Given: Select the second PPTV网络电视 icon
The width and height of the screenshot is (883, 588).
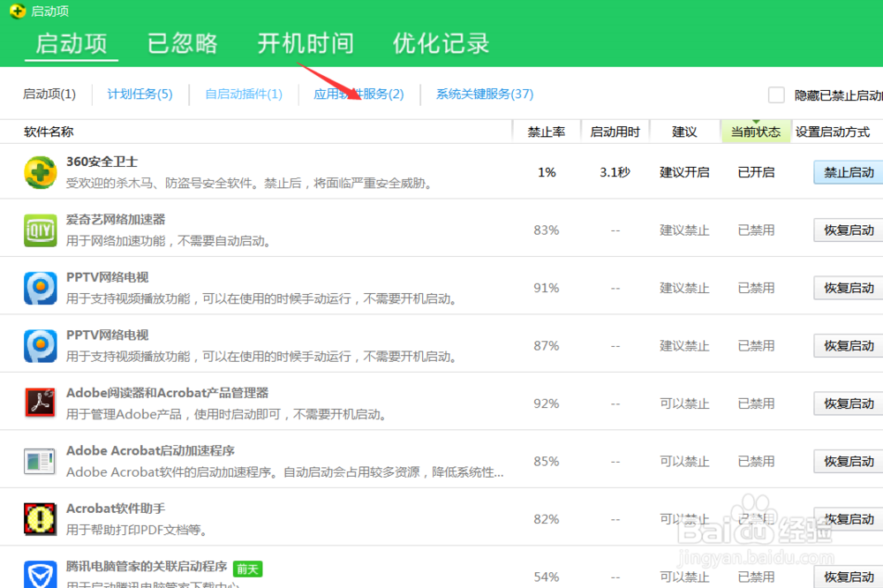Looking at the screenshot, I should 39,344.
